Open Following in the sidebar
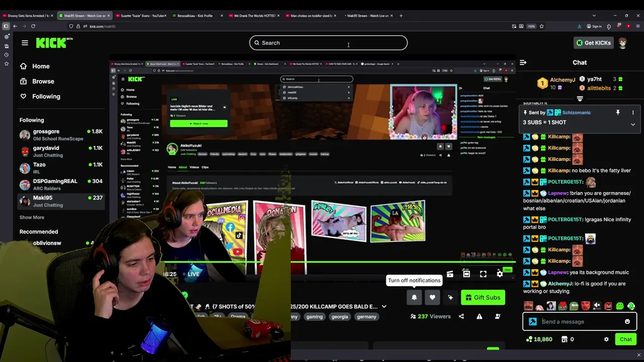 46,97
